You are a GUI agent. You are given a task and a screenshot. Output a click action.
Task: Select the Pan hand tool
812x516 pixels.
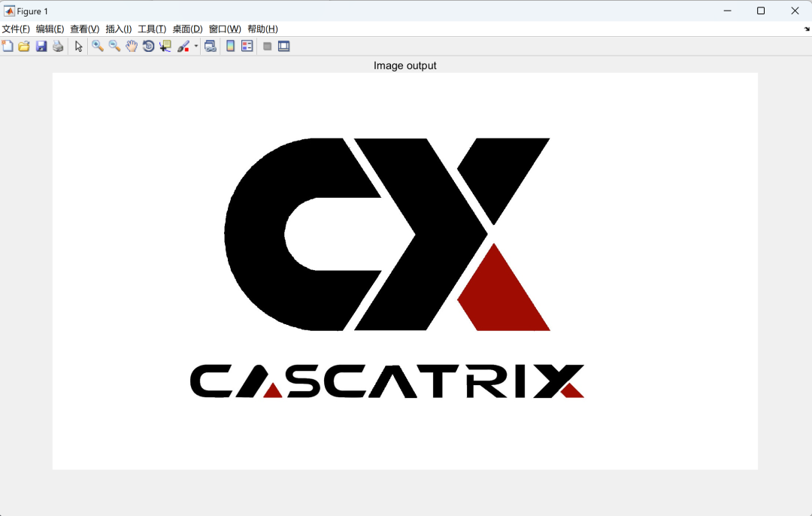click(x=132, y=46)
